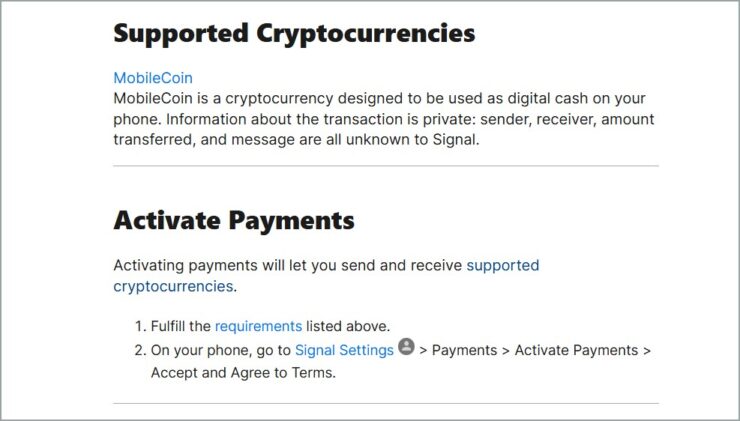Image resolution: width=740 pixels, height=421 pixels.
Task: Click 'Activate Payments >' text in step 2
Action: 582,350
